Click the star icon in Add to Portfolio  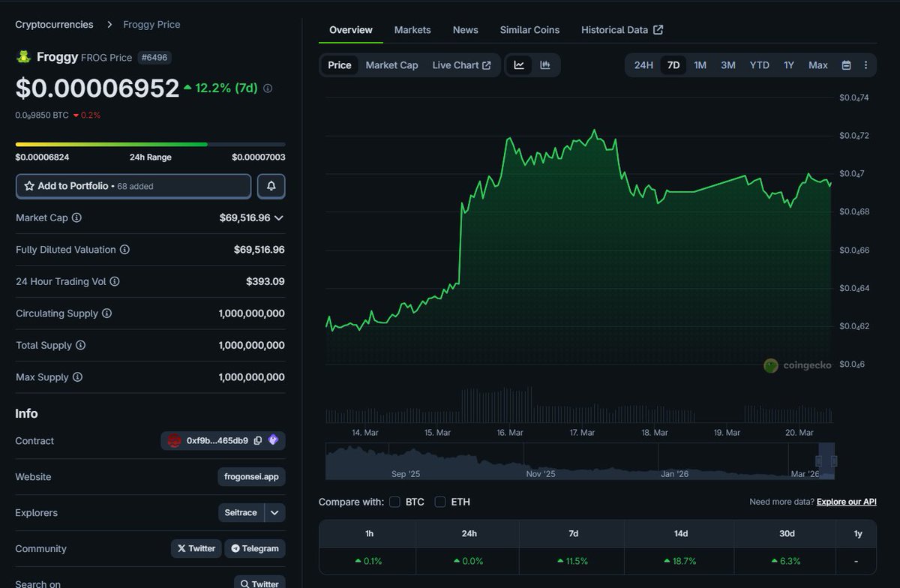(x=29, y=186)
